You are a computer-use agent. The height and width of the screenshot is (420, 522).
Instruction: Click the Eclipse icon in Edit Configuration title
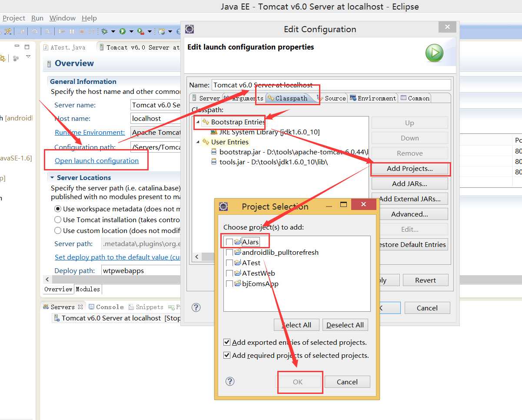tap(189, 29)
